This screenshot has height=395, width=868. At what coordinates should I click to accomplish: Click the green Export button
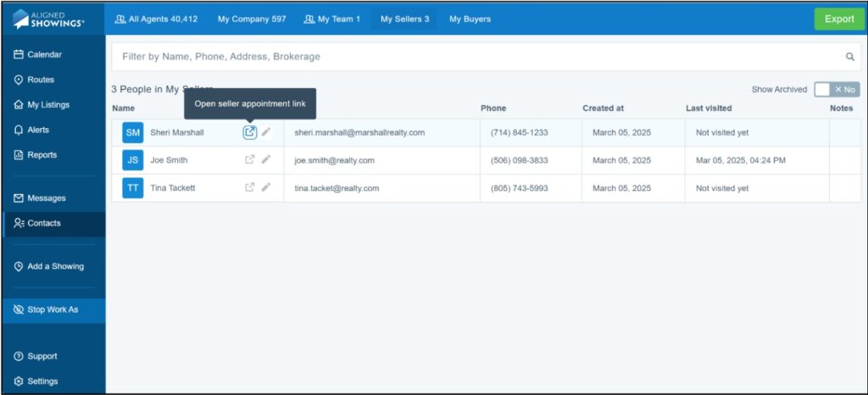(x=838, y=19)
